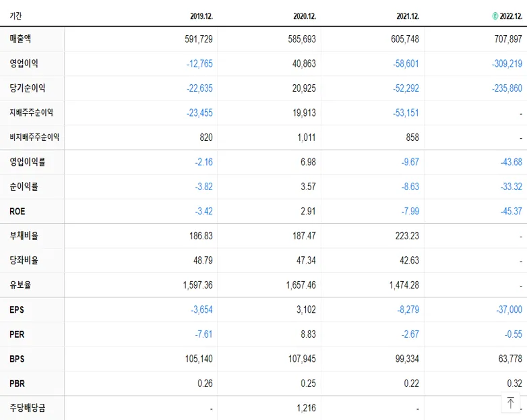The width and height of the screenshot is (527, 420).
Task: Select the 2019.12. column header
Action: click(201, 16)
